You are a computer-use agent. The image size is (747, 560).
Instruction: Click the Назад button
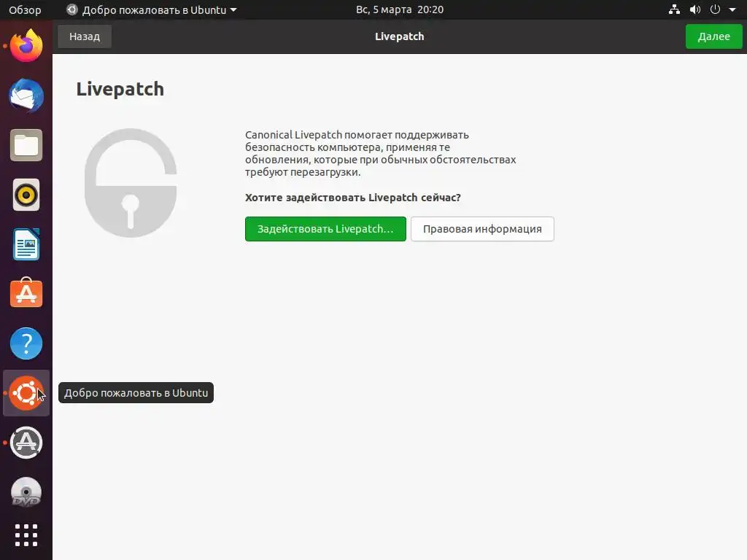85,36
